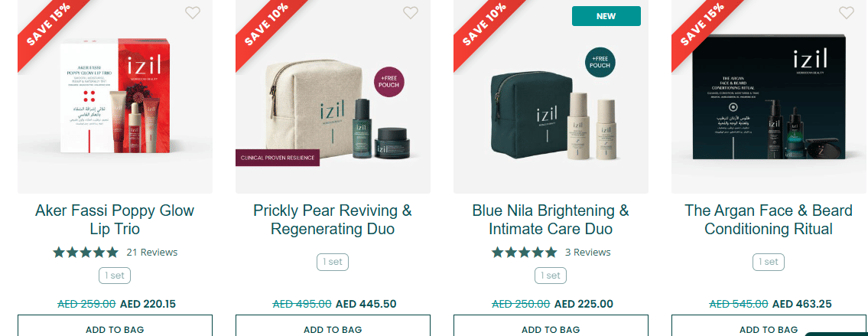Add Prickly Pear Reviving Duo to bag
The image size is (868, 336).
click(333, 328)
